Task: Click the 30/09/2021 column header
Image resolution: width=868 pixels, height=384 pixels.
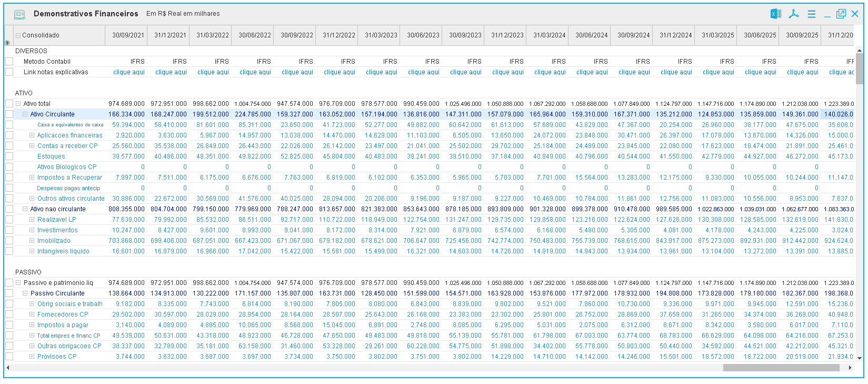Action: [126, 35]
